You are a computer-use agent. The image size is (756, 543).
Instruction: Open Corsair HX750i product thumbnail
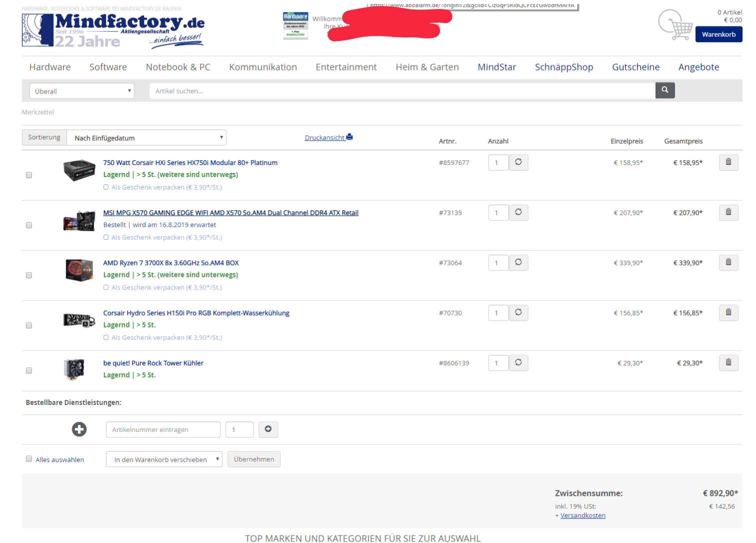coord(79,170)
